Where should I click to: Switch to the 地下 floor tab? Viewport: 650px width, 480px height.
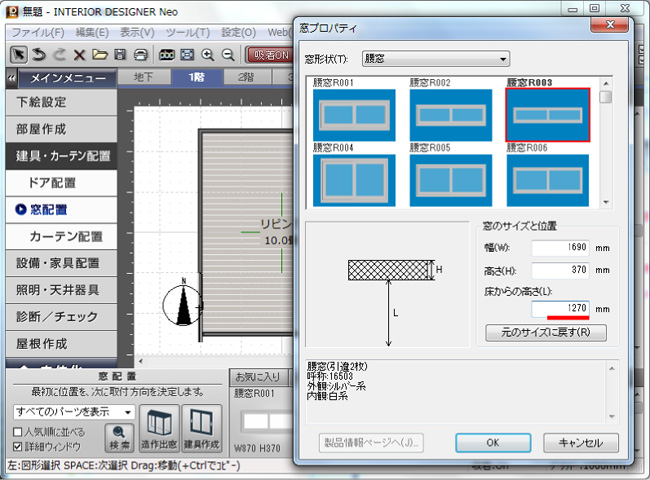pyautogui.click(x=143, y=78)
